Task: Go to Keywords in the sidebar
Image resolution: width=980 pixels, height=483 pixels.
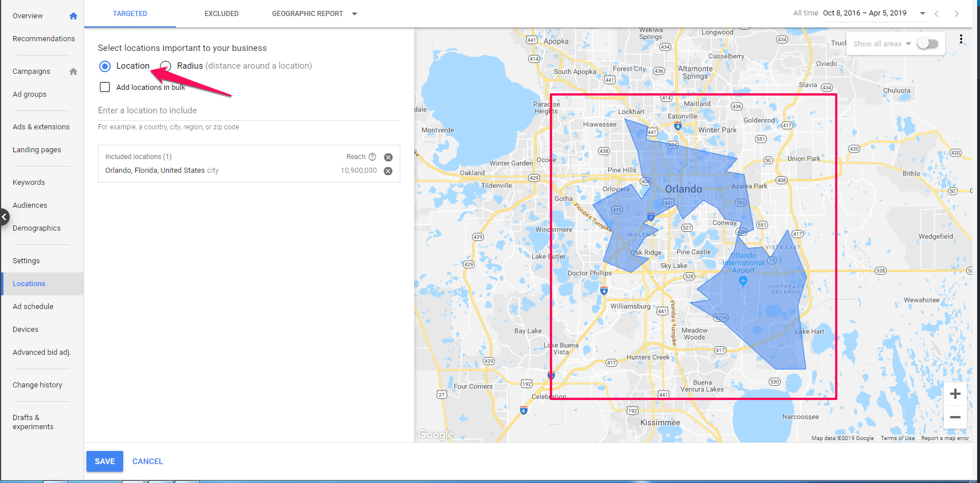Action: click(29, 183)
